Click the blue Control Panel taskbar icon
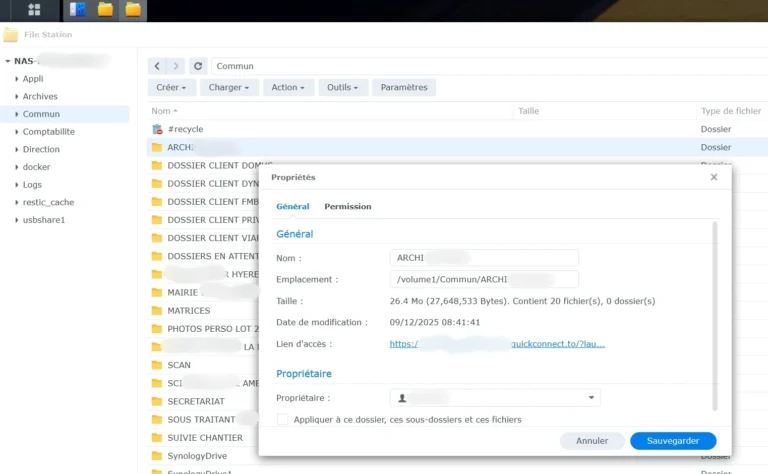This screenshot has width=768, height=474. click(77, 9)
